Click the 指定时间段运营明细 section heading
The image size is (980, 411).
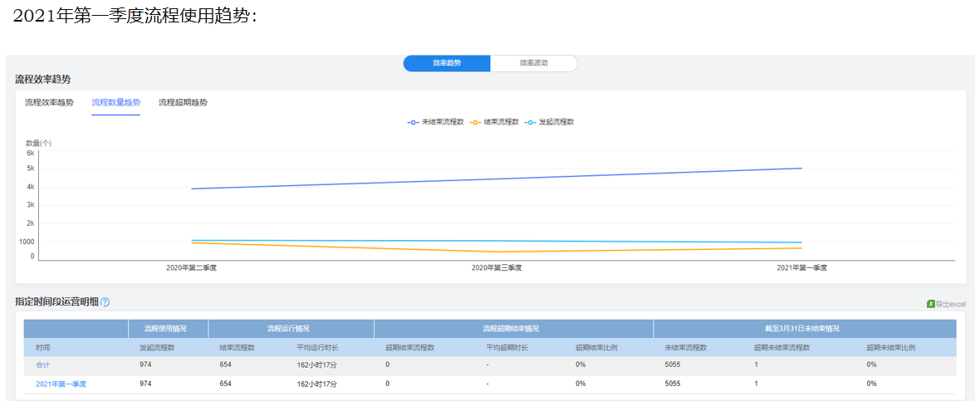[56, 302]
